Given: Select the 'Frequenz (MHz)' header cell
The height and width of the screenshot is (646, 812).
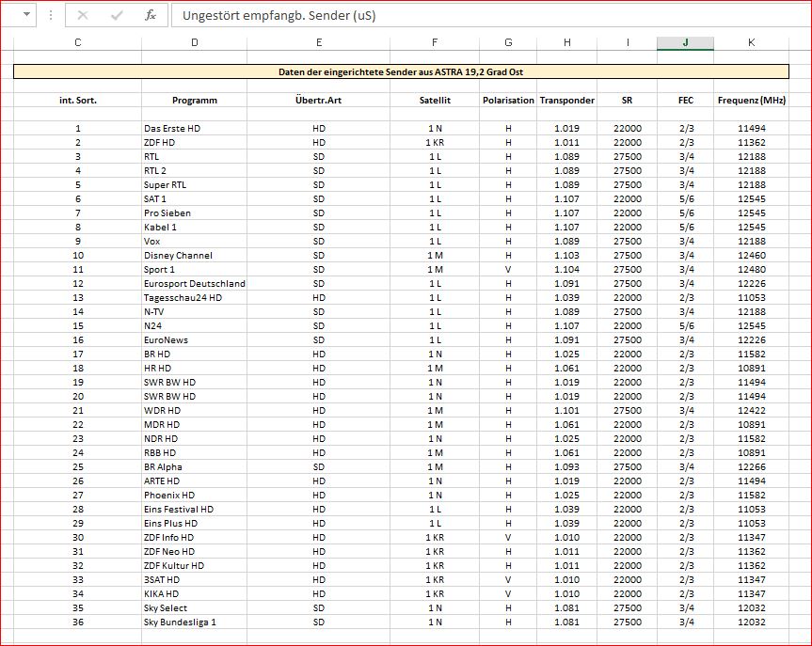Looking at the screenshot, I should click(751, 101).
